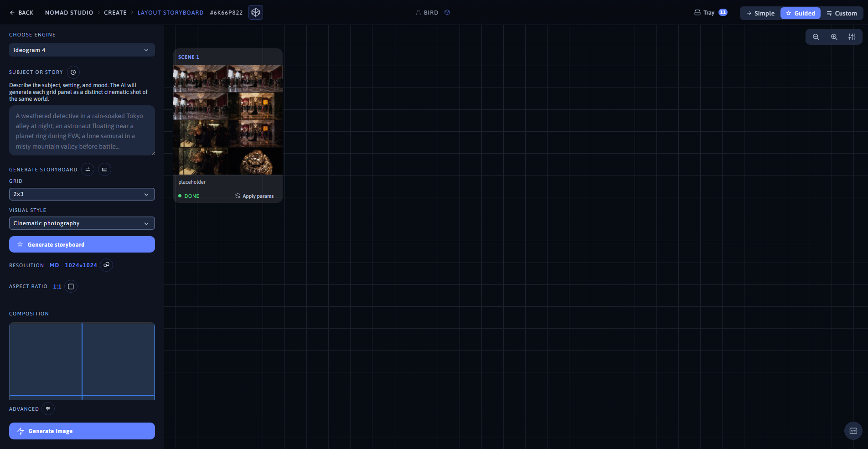Screen dimensions: 868x449
Task: Click the placeholder caption on Scene 1
Action: tap(192, 182)
